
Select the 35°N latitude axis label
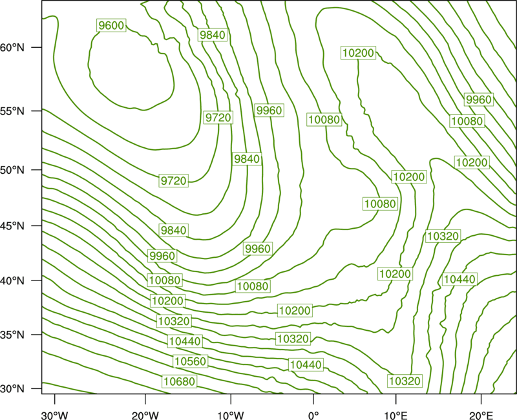(x=12, y=335)
